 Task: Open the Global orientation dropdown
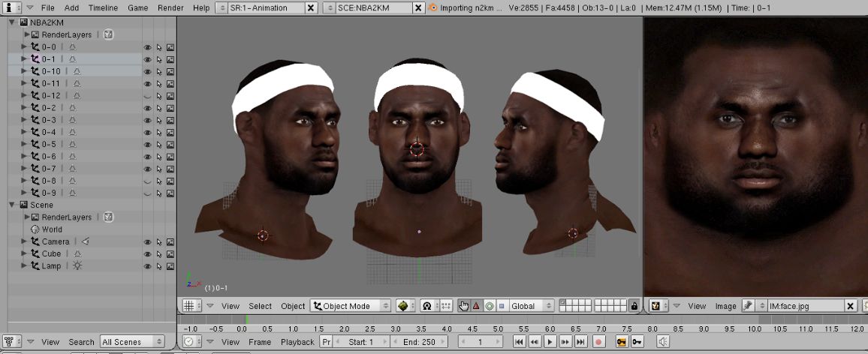(531, 306)
